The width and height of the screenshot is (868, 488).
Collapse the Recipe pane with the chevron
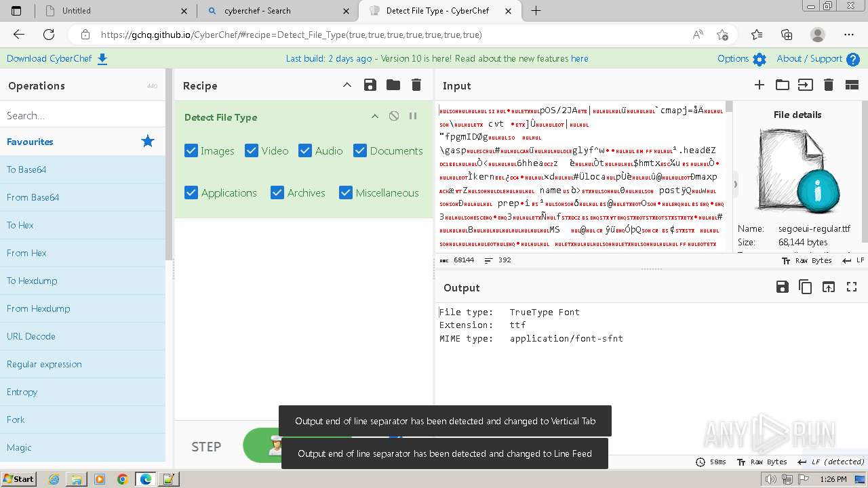[x=347, y=85]
